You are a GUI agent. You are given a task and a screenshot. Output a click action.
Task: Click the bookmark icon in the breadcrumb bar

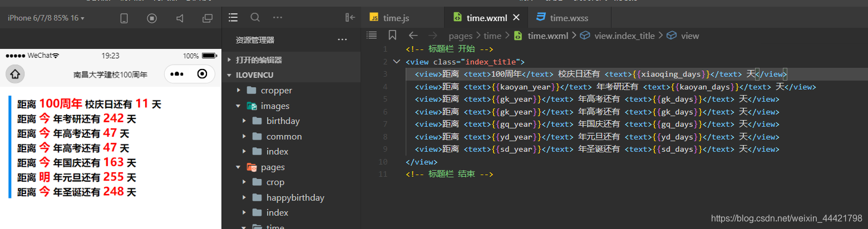[392, 35]
